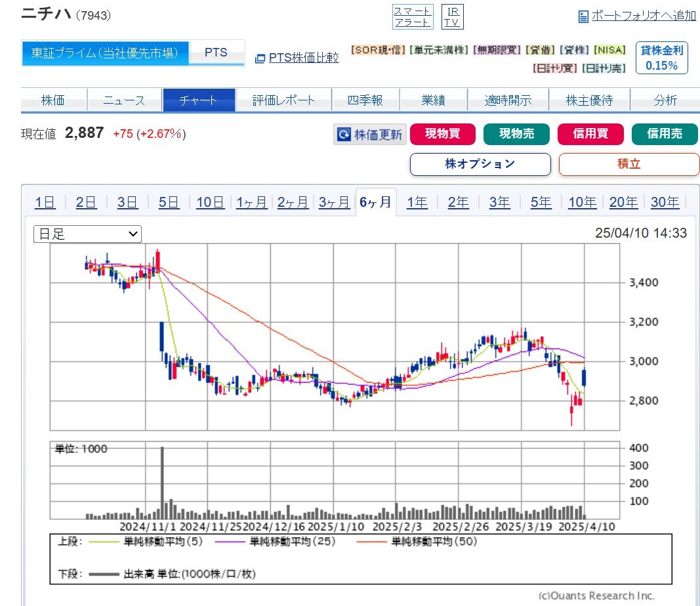Screen dimensions: 700x606
Task: Select the 3ヶ月 chart period
Action: click(x=334, y=202)
